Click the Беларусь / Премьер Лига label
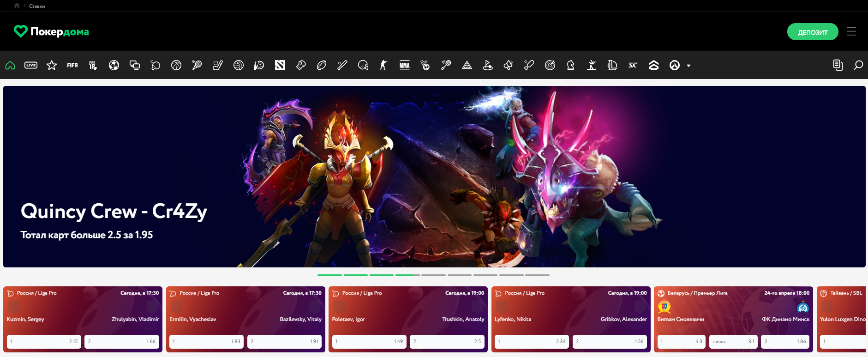This screenshot has height=357, width=868. [x=697, y=293]
